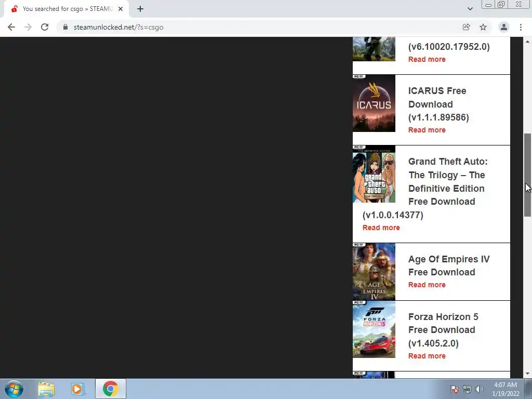View site info via the lock icon
Viewport: 532px width, 399px height.
coord(65,27)
